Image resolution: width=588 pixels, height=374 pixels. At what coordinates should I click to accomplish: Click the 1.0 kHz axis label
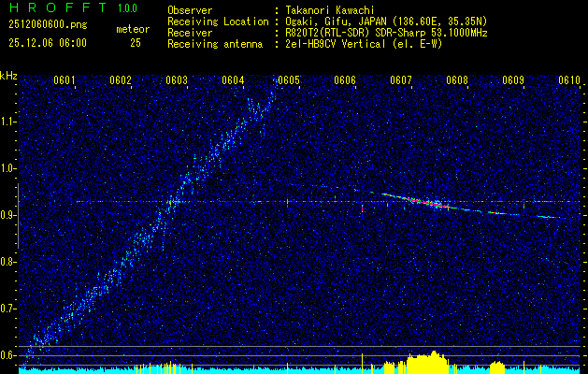[x=7, y=169]
